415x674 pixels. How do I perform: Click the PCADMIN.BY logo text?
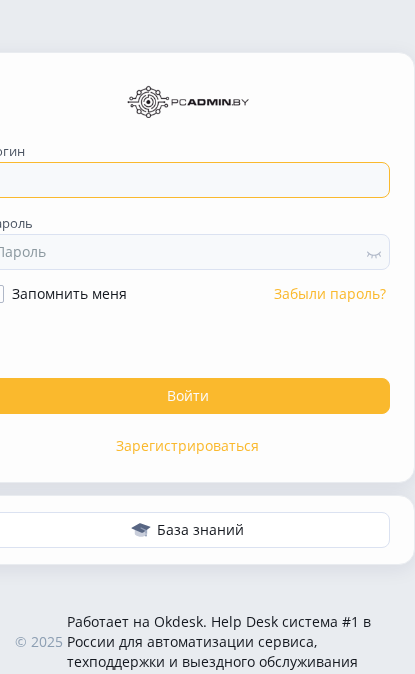click(x=210, y=102)
